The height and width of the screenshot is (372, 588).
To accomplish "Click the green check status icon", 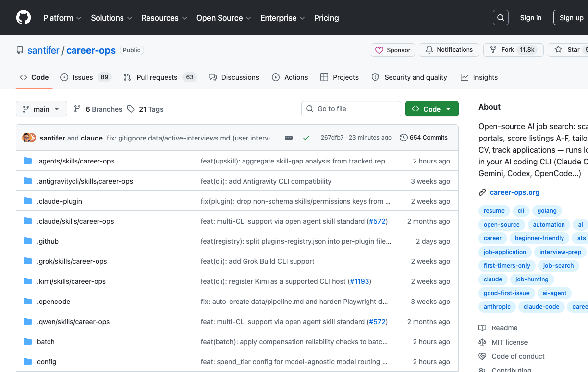I will [x=306, y=138].
